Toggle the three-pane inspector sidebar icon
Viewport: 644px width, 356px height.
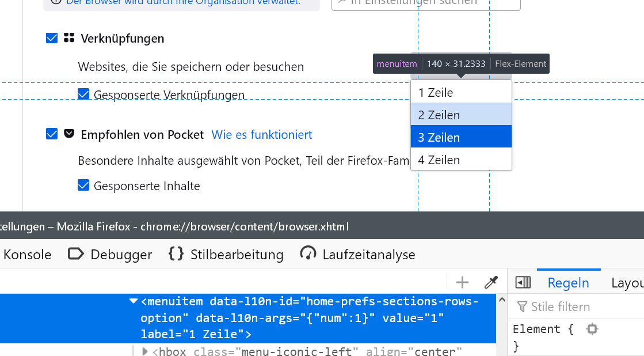pyautogui.click(x=523, y=282)
